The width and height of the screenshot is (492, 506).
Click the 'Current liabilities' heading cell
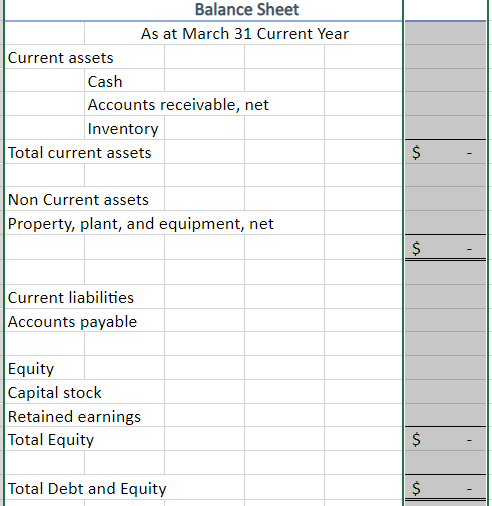click(x=71, y=298)
